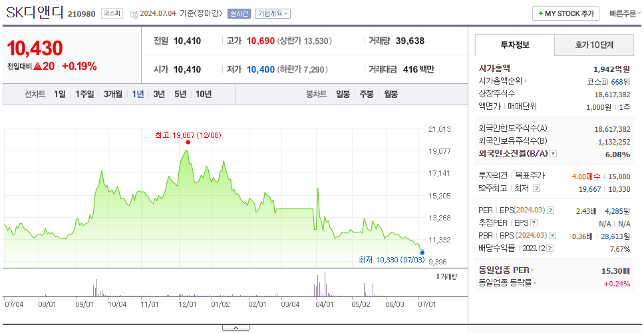Follow the 동일업종 등락률 link
Screen dimensions: 644x333
coord(508,283)
